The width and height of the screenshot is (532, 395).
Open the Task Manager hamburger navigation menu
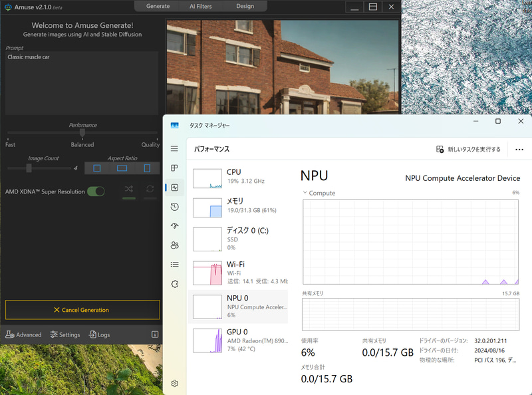click(174, 149)
